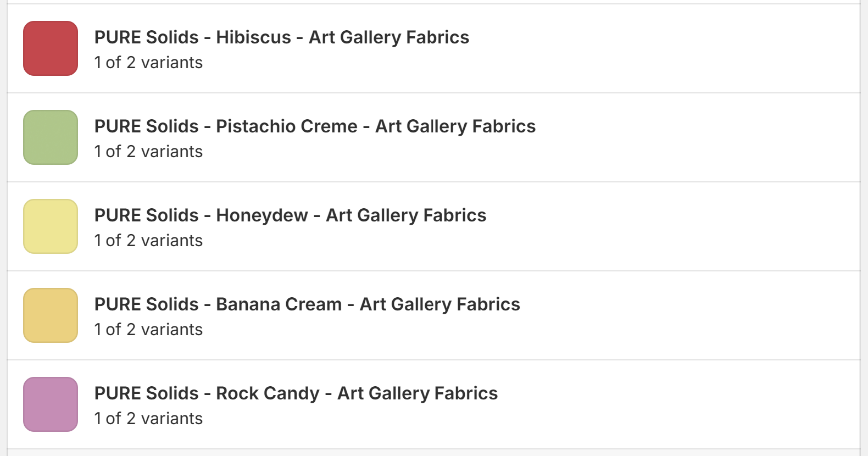Open PURE Solids - Honeydew product title
The width and height of the screenshot is (868, 456).
(x=290, y=215)
